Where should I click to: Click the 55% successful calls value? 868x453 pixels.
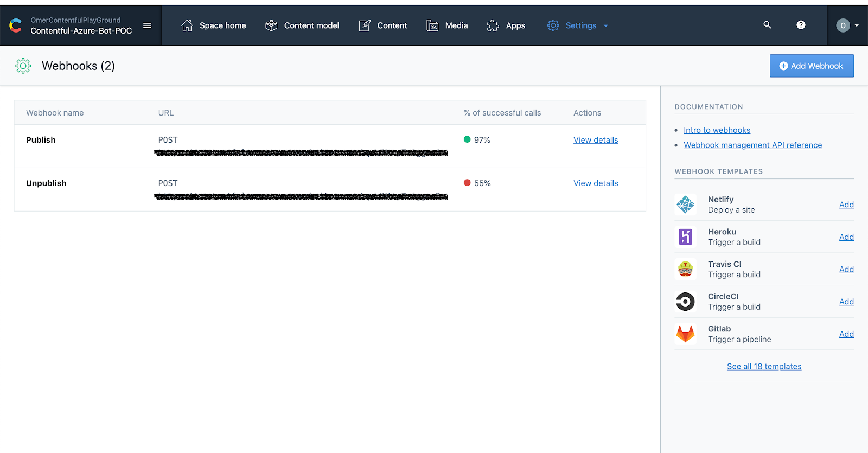[x=482, y=183]
